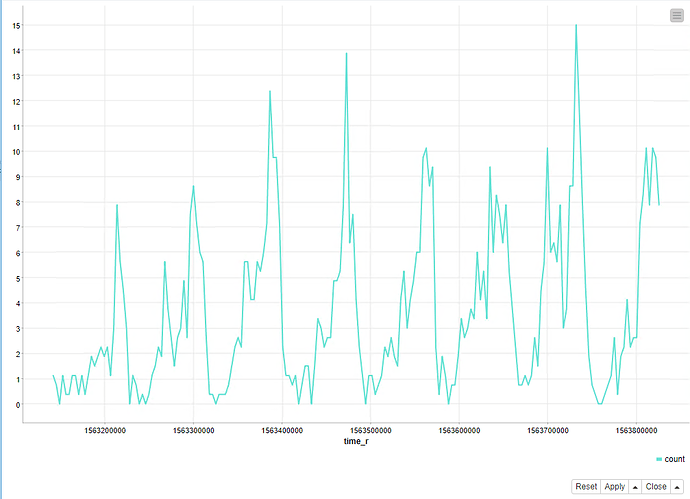Click y-axis label 2
690x499 pixels.
18,354
